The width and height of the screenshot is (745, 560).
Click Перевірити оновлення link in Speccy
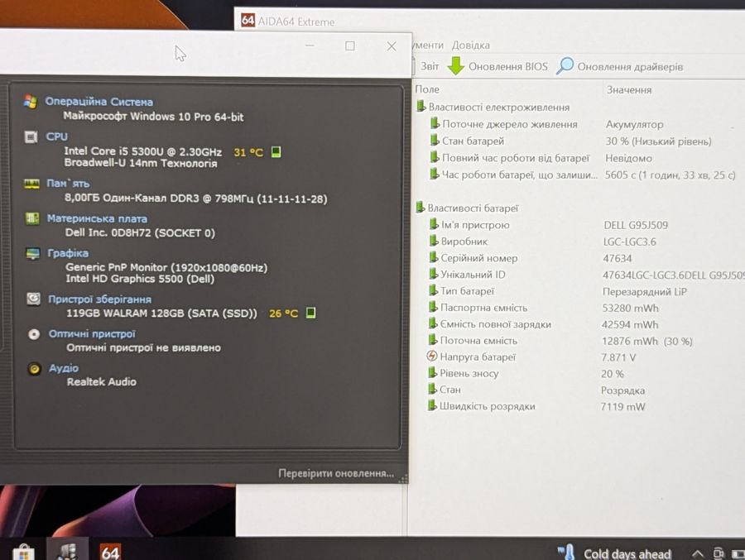click(x=336, y=473)
